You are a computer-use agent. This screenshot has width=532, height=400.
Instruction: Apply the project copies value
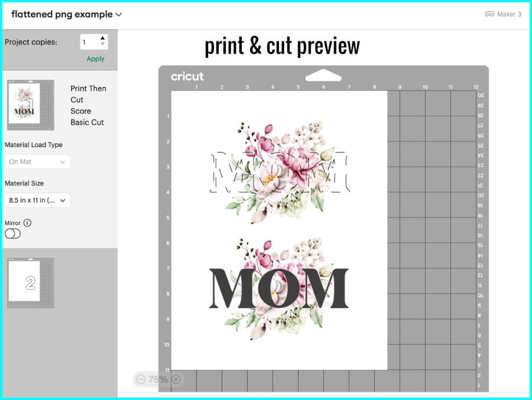(95, 58)
